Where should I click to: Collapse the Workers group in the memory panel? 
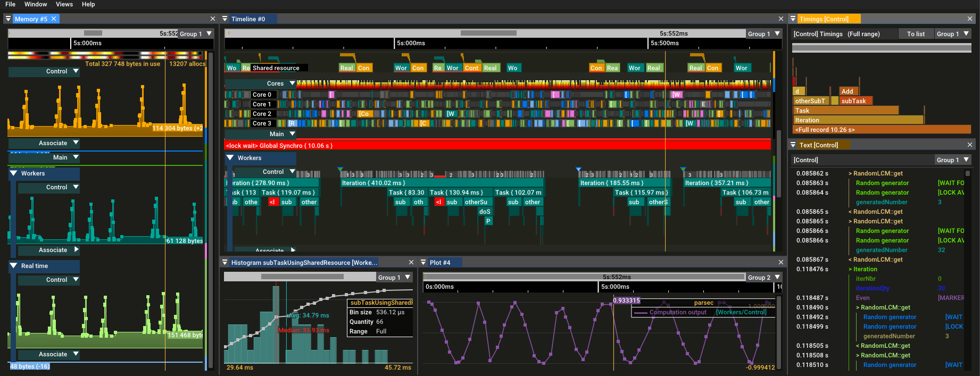[13, 173]
